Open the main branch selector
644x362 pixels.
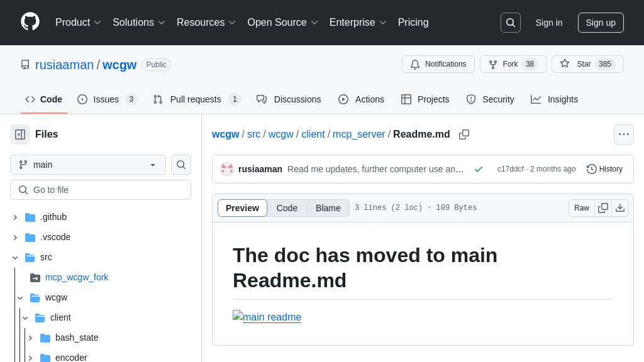tap(88, 165)
